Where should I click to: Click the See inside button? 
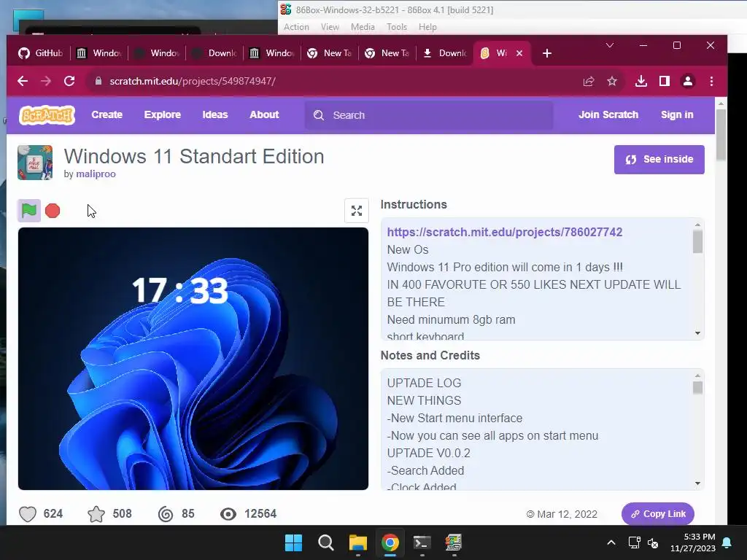coord(659,160)
